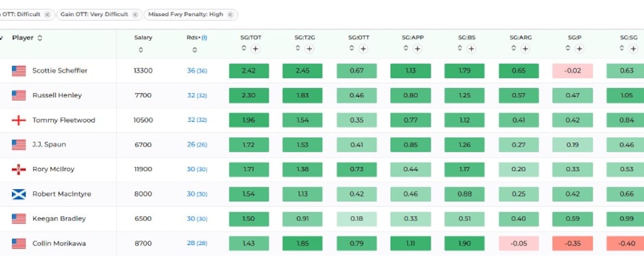
Task: Click the USA flag beside Scottie Scheffler
Action: (19, 71)
